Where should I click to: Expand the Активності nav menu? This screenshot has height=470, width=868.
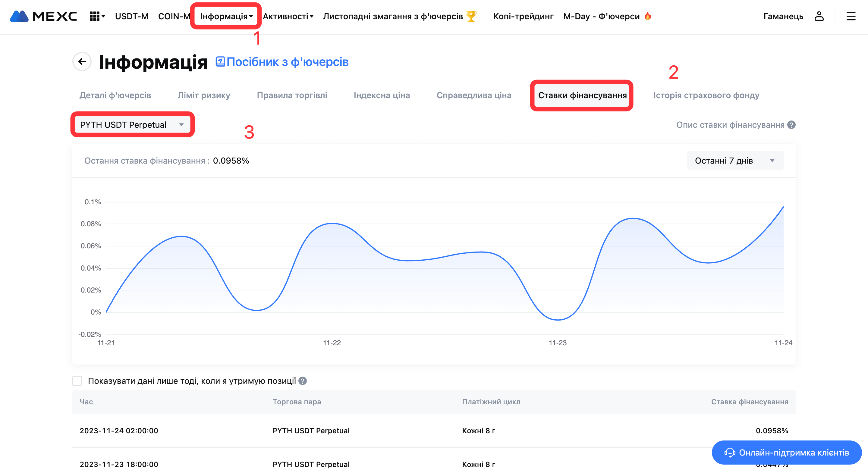click(288, 16)
